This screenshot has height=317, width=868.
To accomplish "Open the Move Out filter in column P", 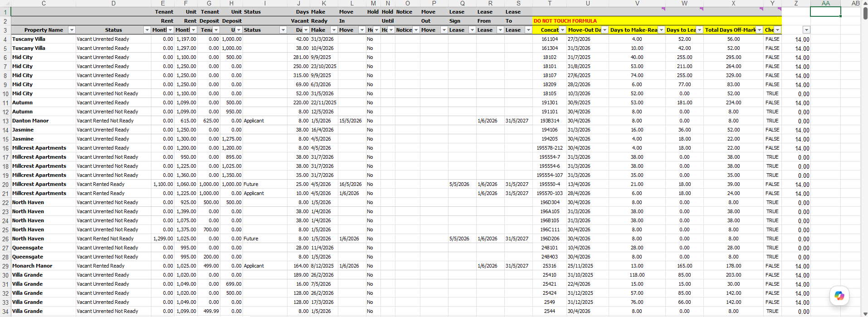I will click(x=444, y=30).
